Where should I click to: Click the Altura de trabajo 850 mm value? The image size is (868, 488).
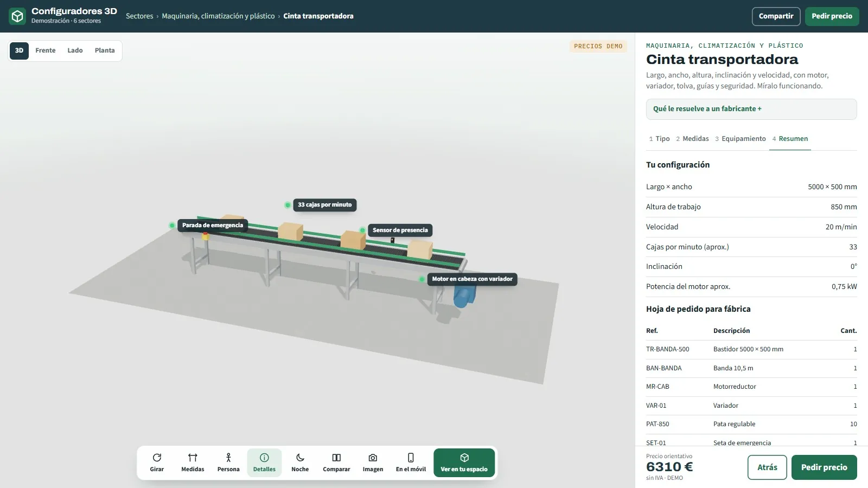[x=844, y=207]
